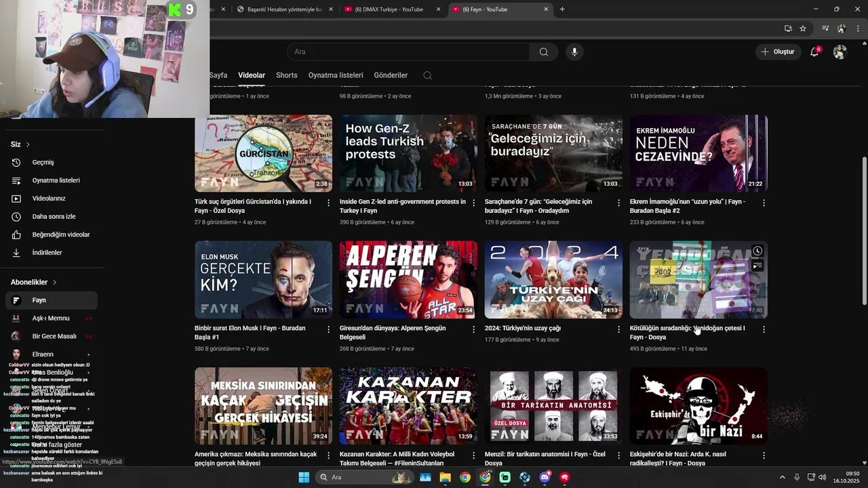Open YouTube notifications bell
The height and width of the screenshot is (488, 868).
[x=814, y=52]
